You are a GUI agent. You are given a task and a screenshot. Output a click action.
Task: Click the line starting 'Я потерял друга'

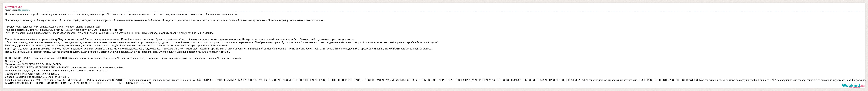(x=165, y=21)
